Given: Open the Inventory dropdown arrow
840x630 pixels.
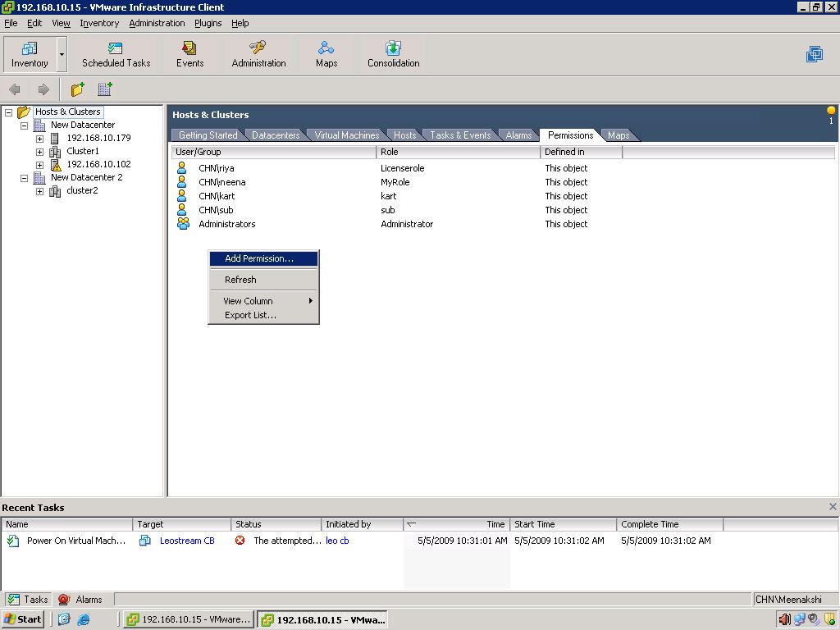Looking at the screenshot, I should pyautogui.click(x=62, y=54).
